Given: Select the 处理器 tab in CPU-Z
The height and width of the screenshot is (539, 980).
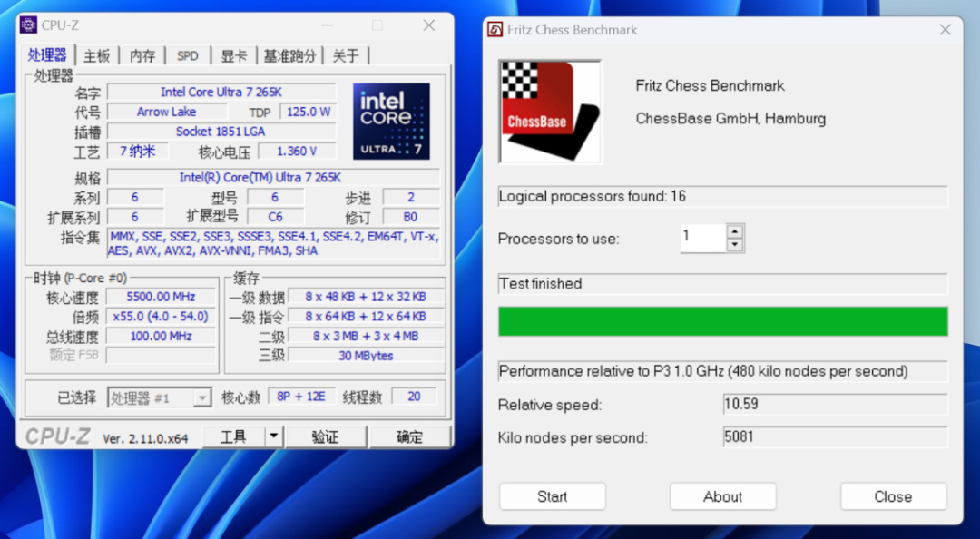Looking at the screenshot, I should (x=47, y=55).
